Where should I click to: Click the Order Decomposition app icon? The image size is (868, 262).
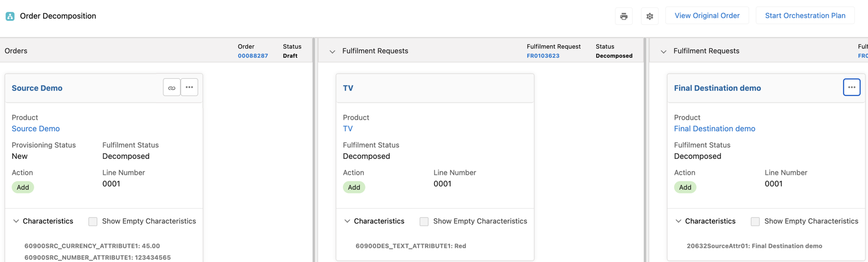(10, 16)
